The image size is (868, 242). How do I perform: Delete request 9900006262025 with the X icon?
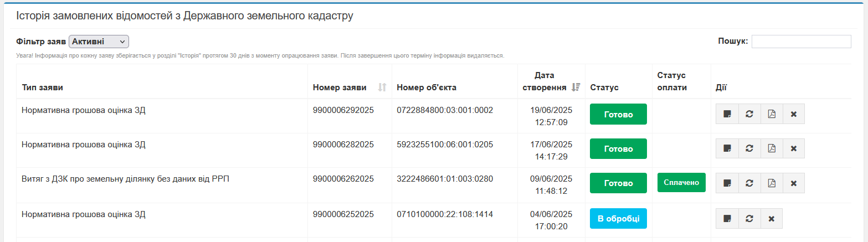point(793,183)
